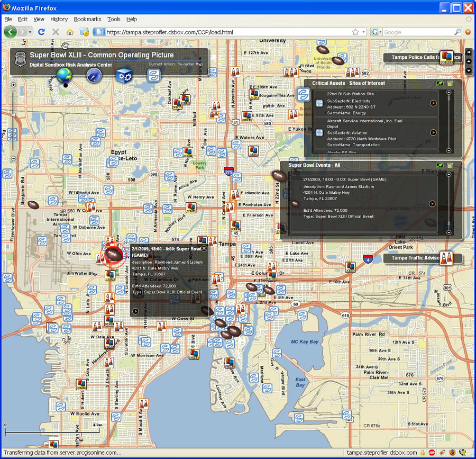Click the Critical Assets list scrollbar thumb
476x459 pixels.
coord(449,98)
